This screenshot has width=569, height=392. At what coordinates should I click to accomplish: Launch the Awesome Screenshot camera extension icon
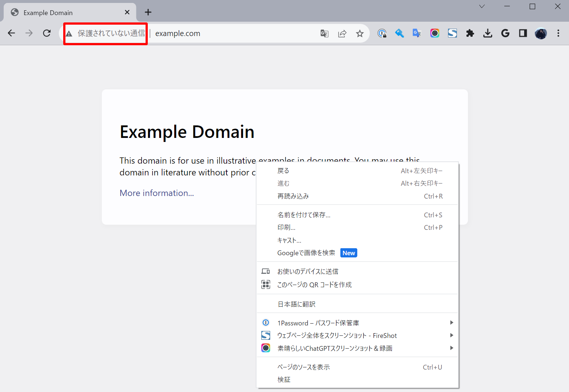point(434,33)
